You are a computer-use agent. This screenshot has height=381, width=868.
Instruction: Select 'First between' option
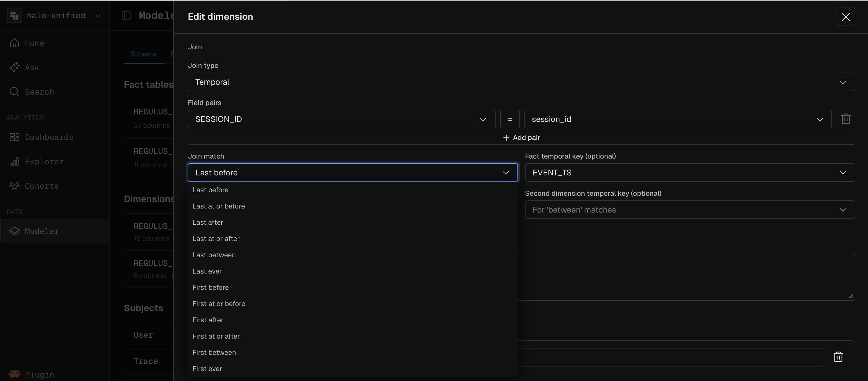pyautogui.click(x=352, y=352)
